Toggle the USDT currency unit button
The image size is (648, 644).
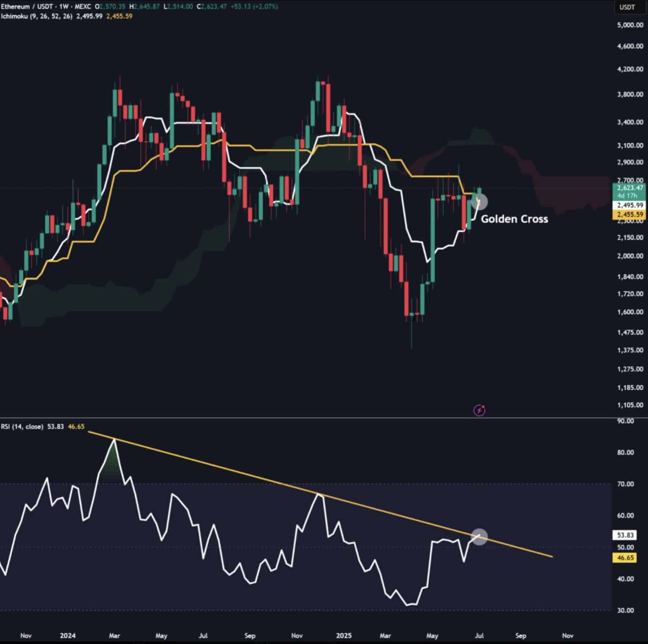click(x=631, y=6)
